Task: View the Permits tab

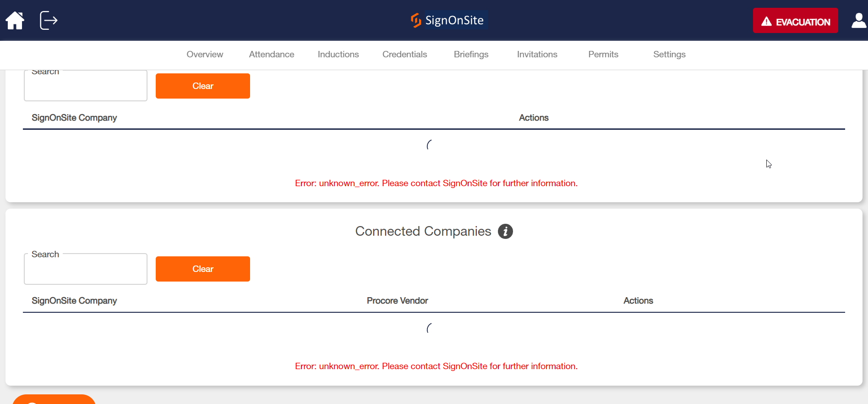Action: tap(603, 54)
